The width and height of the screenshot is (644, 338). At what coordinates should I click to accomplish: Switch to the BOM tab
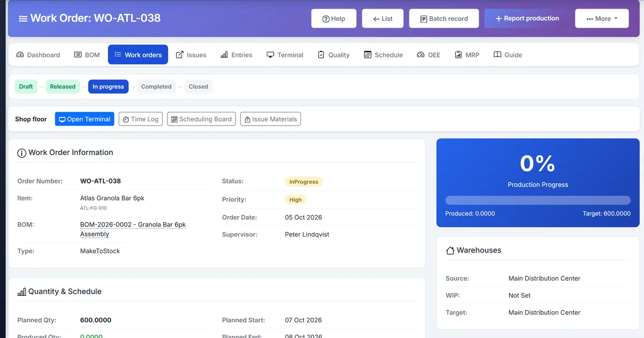tap(87, 55)
